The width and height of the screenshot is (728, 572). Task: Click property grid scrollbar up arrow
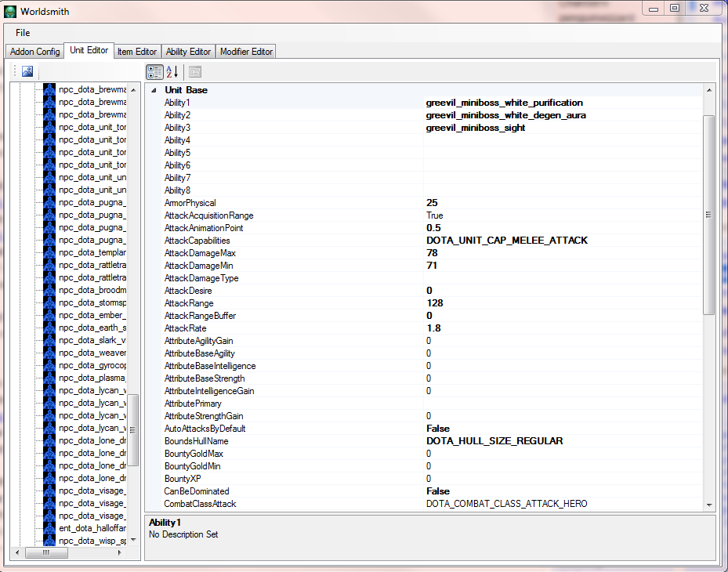click(x=709, y=90)
